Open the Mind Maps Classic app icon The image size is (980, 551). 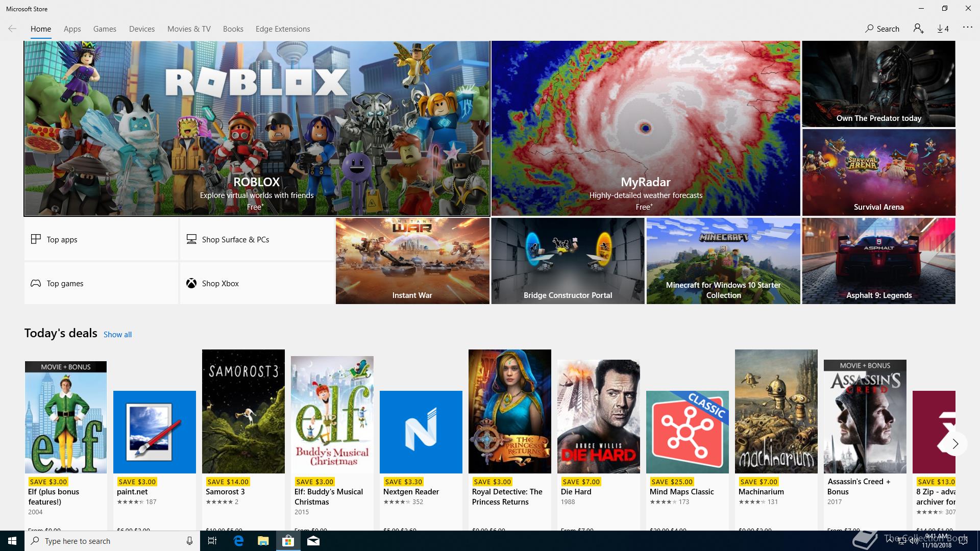688,432
